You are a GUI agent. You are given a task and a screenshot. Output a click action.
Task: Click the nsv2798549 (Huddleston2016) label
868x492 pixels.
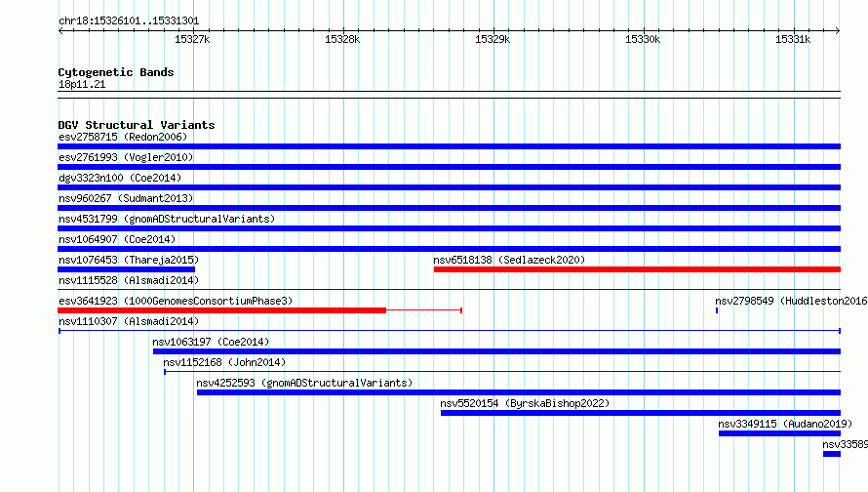point(791,301)
